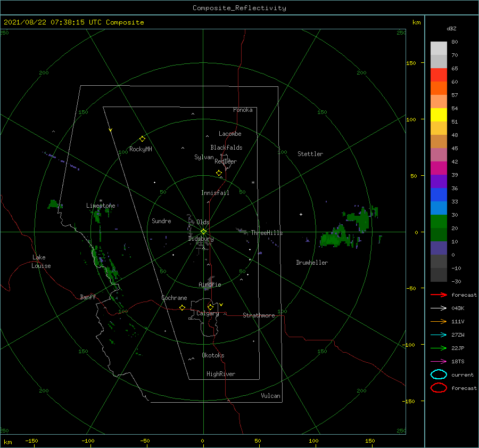The height and width of the screenshot is (448, 479).
Task: Select the 39 dBZ purple swatch
Action: pos(439,181)
